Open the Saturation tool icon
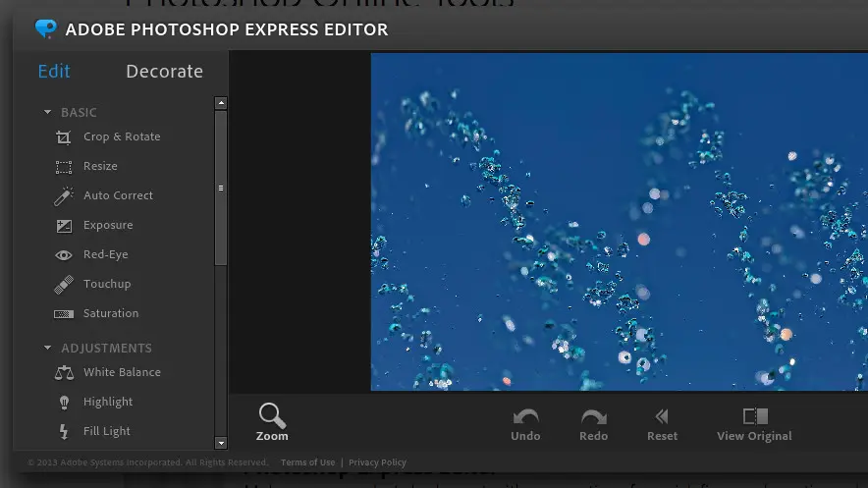The image size is (868, 488). point(64,314)
